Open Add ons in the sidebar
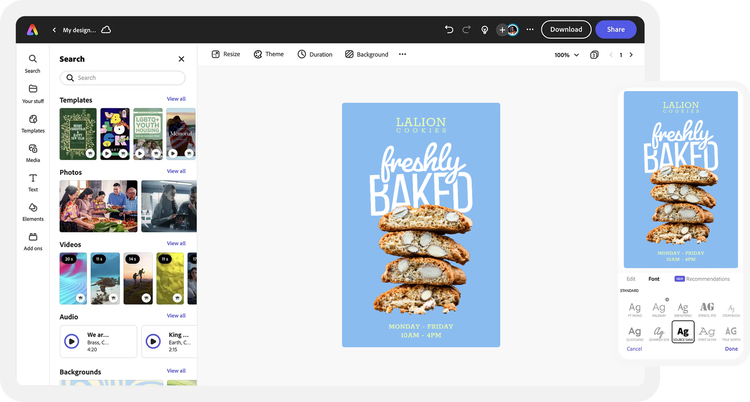Image resolution: width=750 pixels, height=402 pixels. pos(33,242)
